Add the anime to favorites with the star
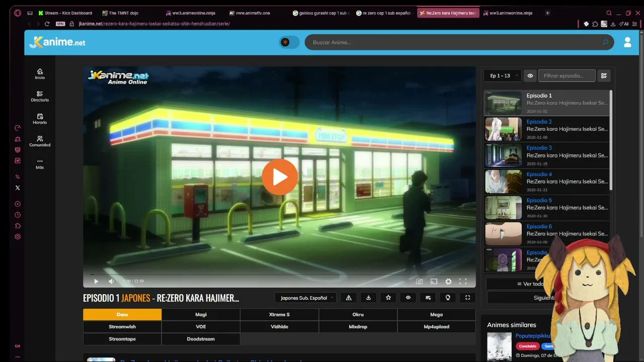 pyautogui.click(x=388, y=298)
